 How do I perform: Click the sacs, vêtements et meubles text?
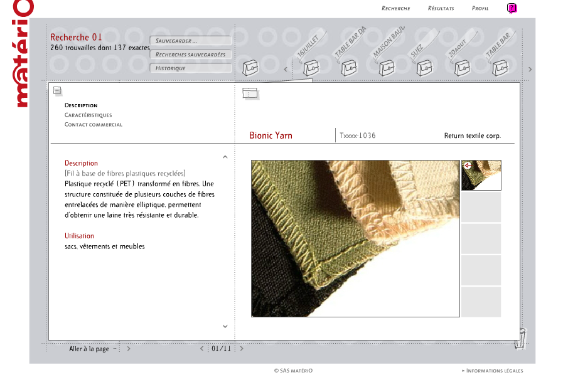[104, 246]
